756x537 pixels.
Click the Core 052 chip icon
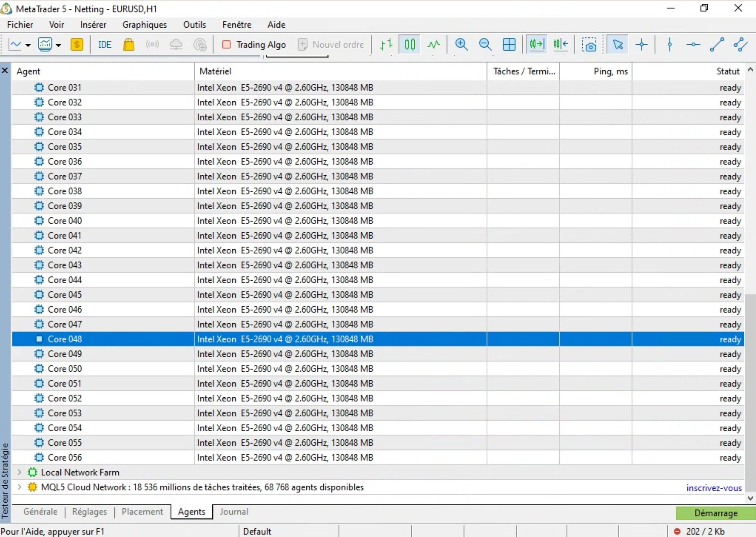39,398
